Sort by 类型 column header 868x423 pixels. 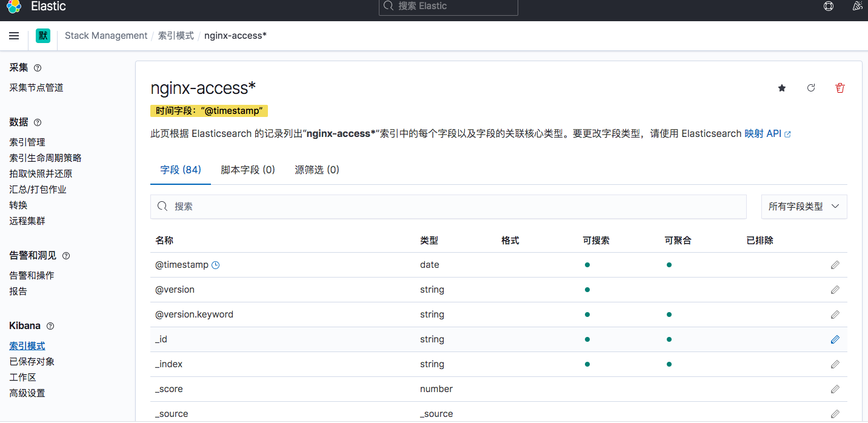pyautogui.click(x=429, y=241)
